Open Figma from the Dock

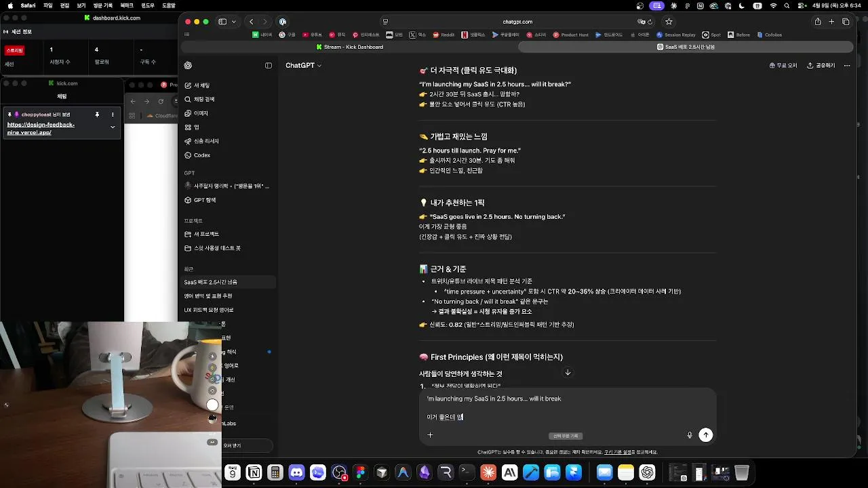click(360, 472)
